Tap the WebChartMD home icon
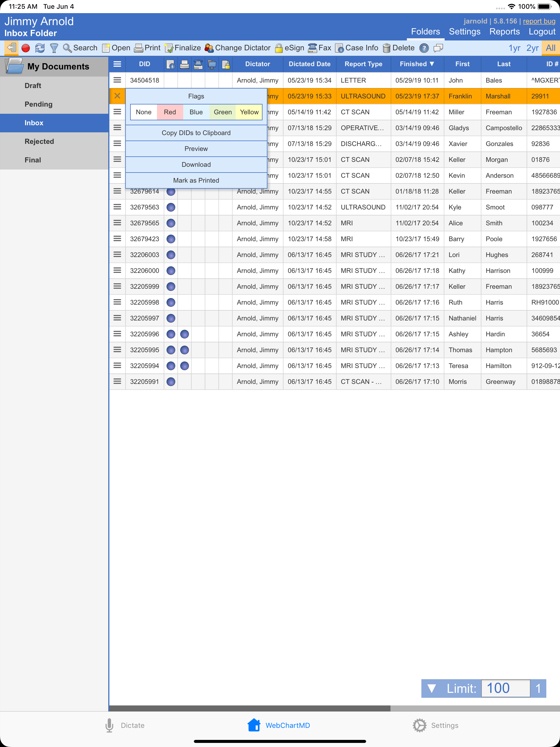560x747 pixels. click(254, 725)
